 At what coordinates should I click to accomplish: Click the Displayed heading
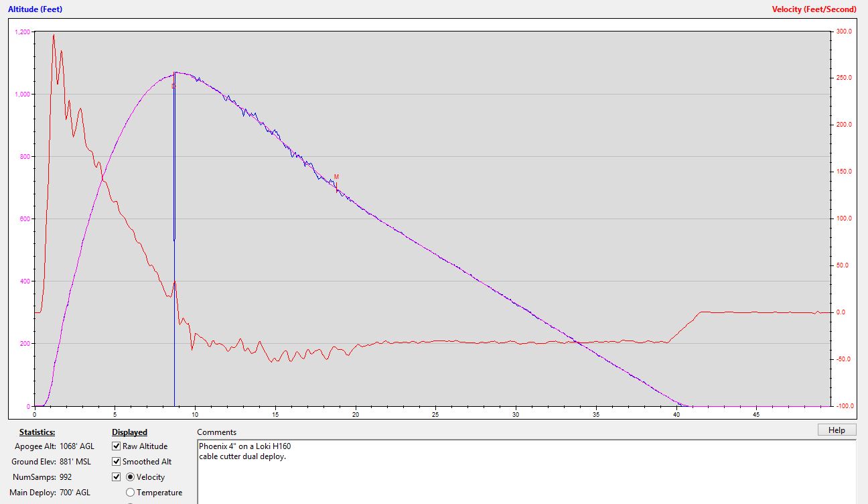129,432
